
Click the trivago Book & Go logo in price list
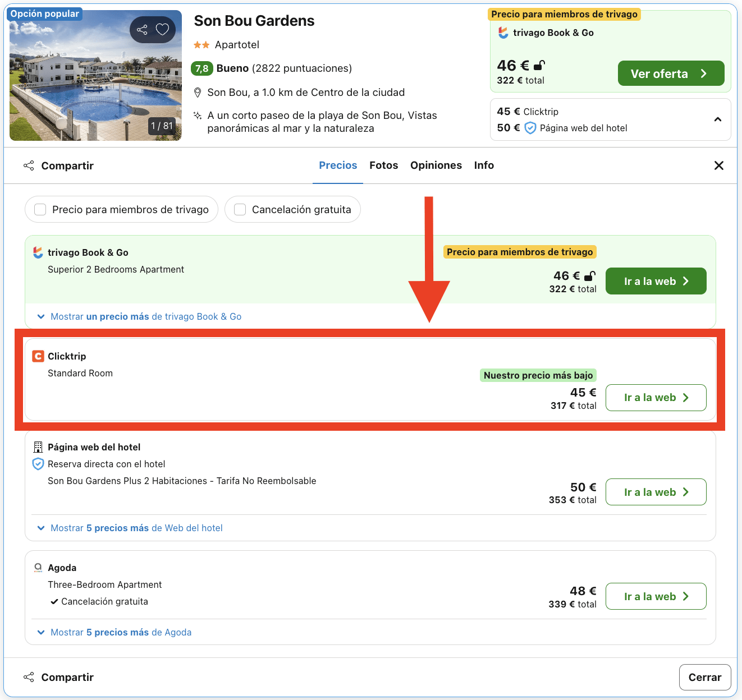38,252
